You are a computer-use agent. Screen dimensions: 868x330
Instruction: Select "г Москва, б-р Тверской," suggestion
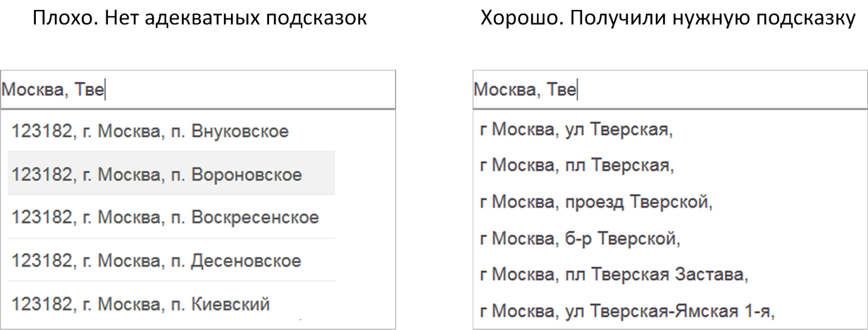(x=579, y=239)
